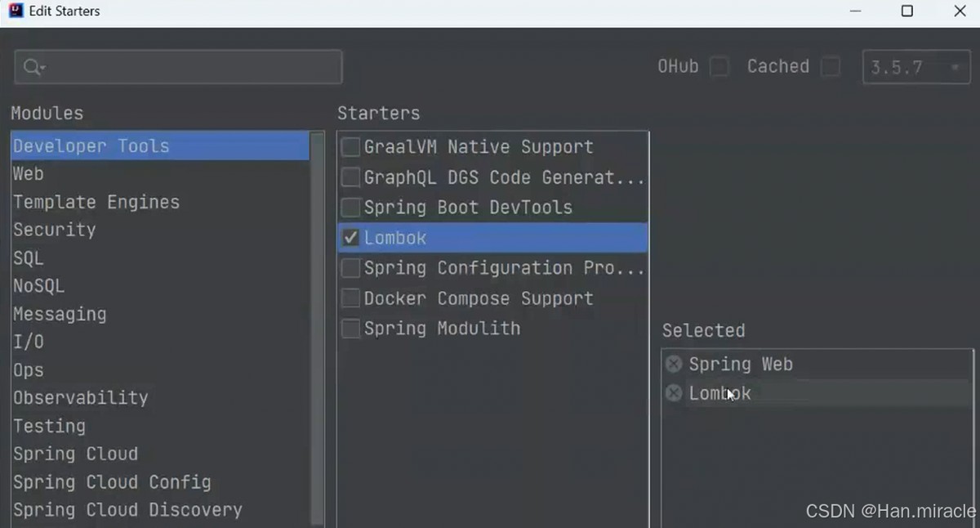
Task: Enable Spring Boot DevTools checkbox
Action: (x=350, y=208)
